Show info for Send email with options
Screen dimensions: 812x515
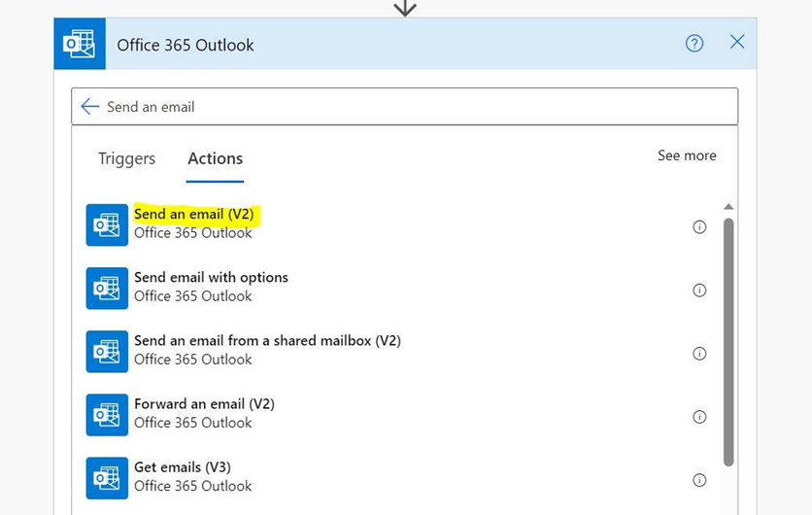(x=699, y=291)
